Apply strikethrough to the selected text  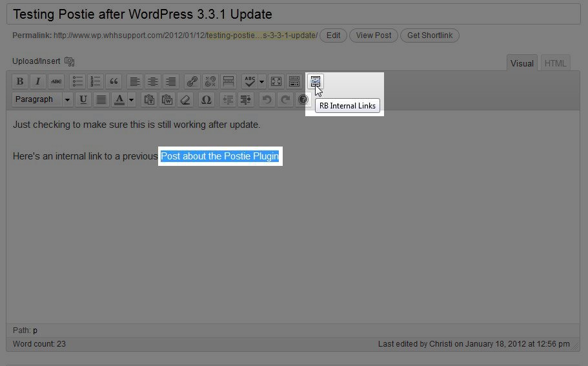(x=56, y=81)
